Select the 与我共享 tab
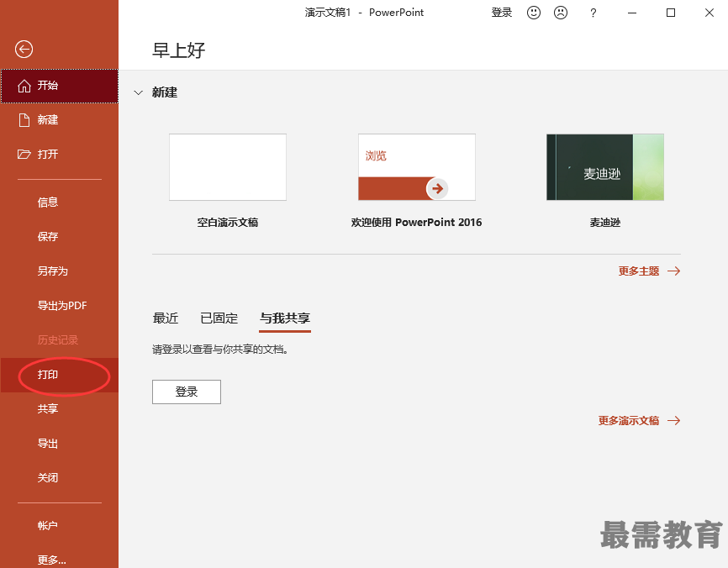The height and width of the screenshot is (568, 728). click(x=285, y=318)
